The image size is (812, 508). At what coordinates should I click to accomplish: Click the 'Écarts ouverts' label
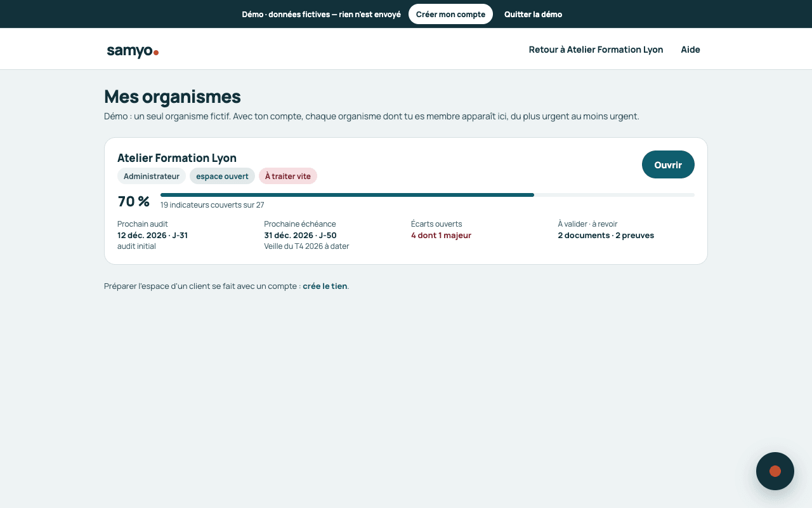(x=436, y=224)
